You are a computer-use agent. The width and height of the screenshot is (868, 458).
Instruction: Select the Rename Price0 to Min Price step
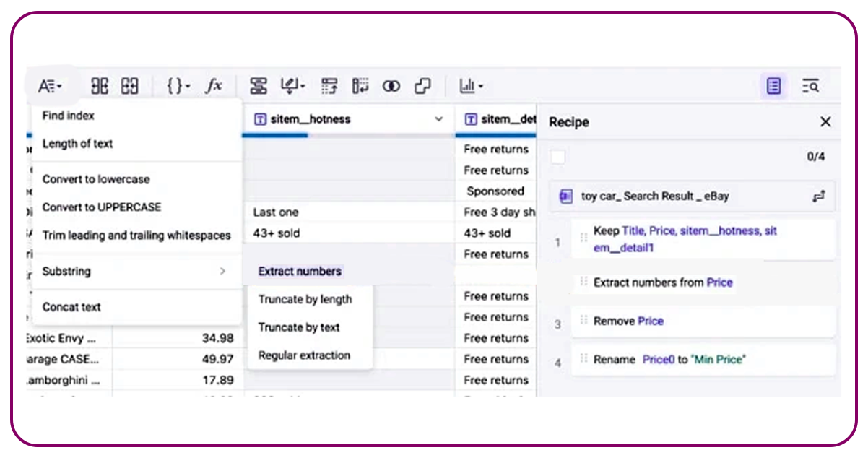coord(703,360)
